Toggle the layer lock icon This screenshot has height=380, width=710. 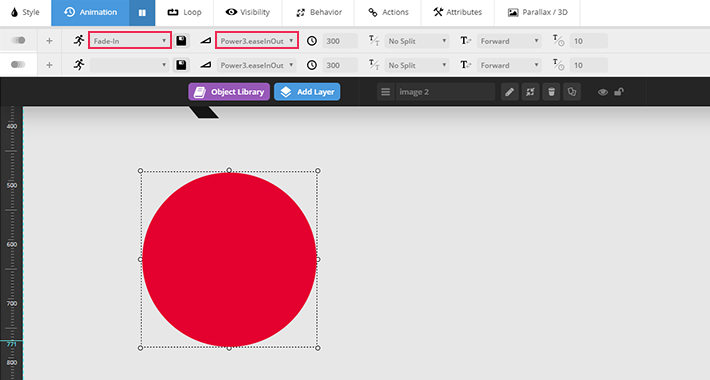pyautogui.click(x=619, y=92)
